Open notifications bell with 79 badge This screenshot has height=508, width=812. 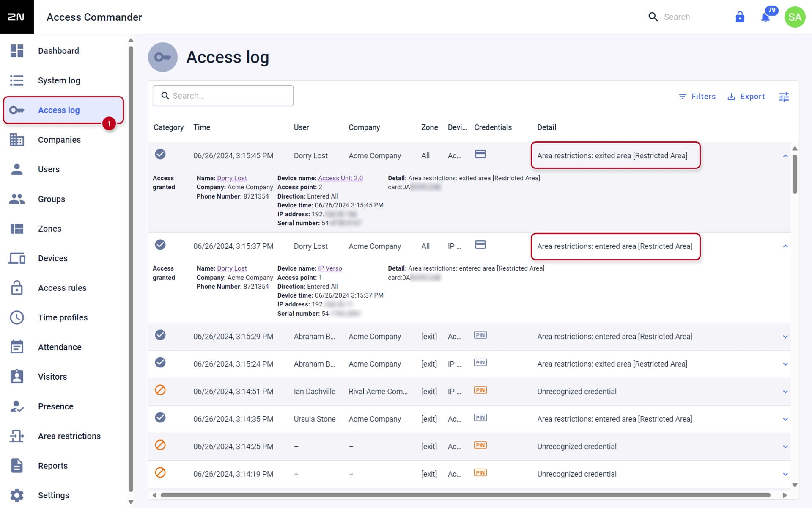tap(765, 17)
